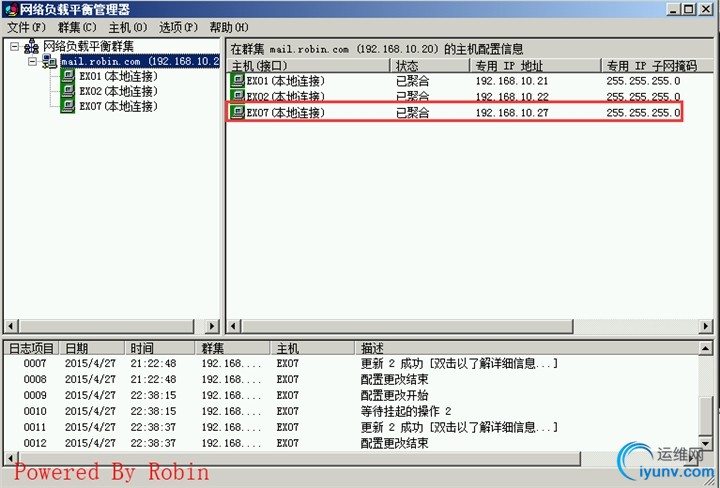This screenshot has width=720, height=488.
Task: Sort by 专用 IP 子网掩码 column header
Action: click(657, 66)
